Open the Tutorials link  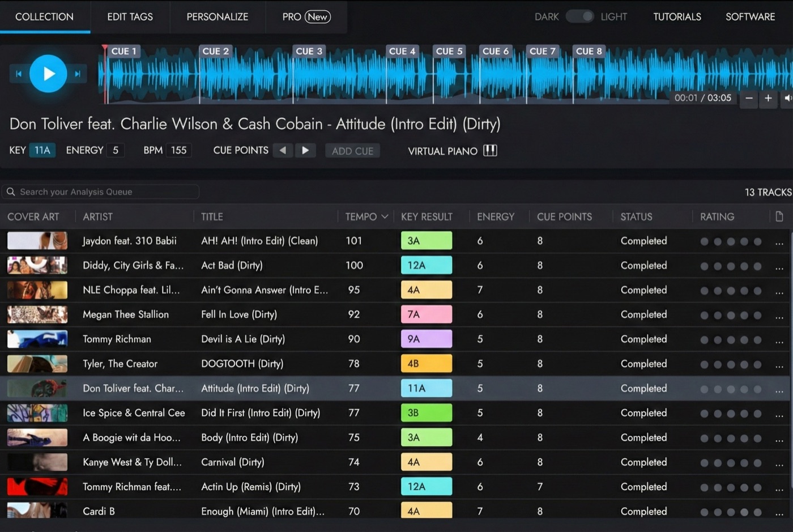click(x=677, y=16)
